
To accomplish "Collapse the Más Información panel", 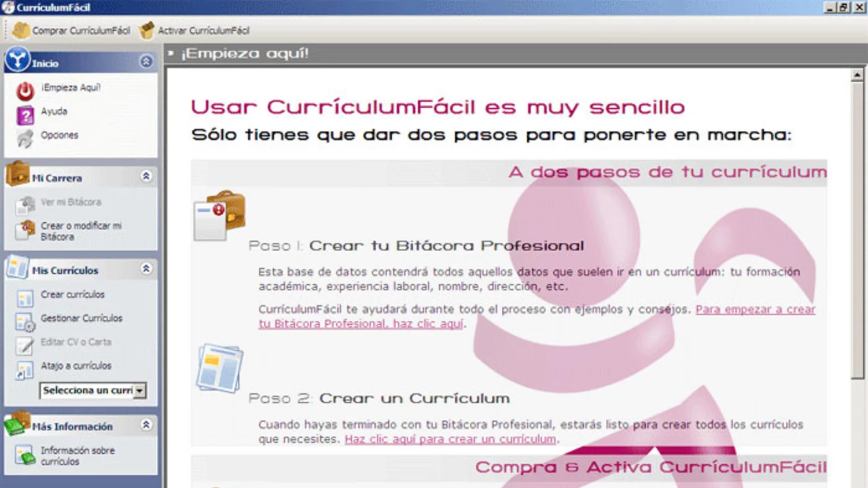I will [x=146, y=425].
